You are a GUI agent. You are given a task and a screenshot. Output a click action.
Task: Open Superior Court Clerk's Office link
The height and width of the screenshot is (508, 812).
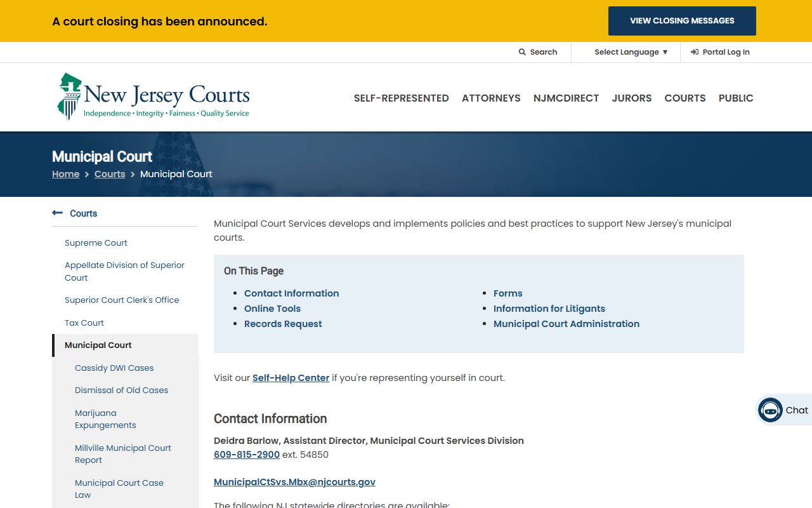pyautogui.click(x=122, y=300)
